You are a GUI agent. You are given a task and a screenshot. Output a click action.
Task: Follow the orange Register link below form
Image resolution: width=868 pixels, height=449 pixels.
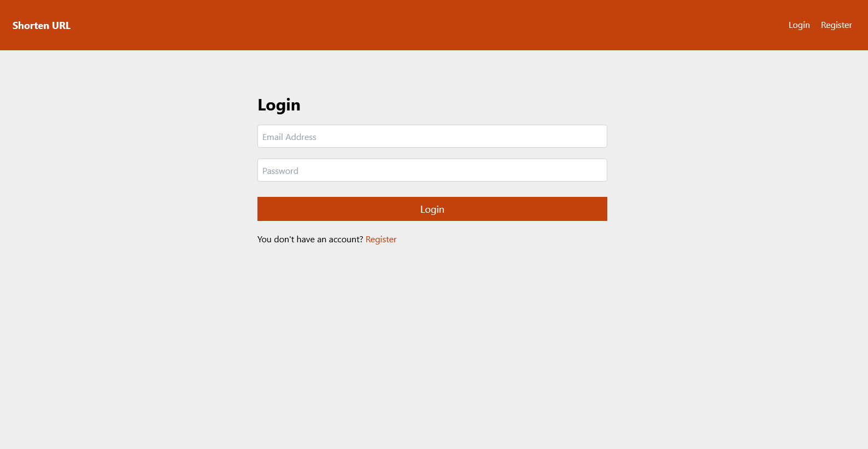(381, 240)
